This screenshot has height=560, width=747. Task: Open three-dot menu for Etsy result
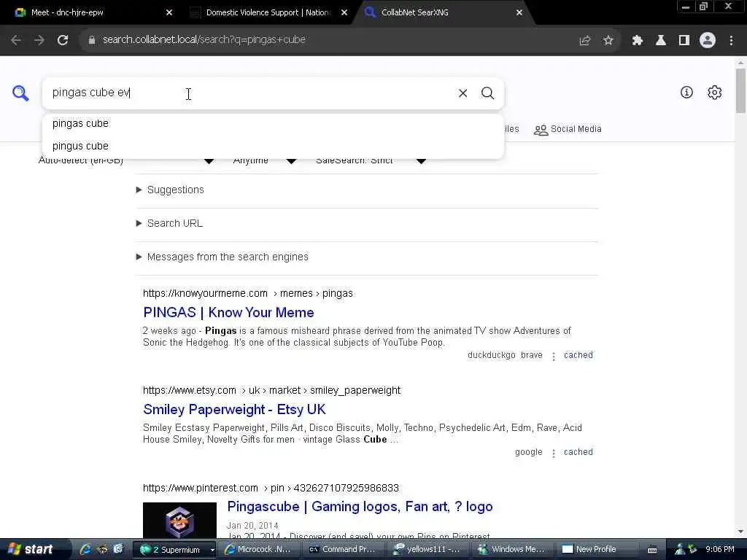click(x=554, y=454)
